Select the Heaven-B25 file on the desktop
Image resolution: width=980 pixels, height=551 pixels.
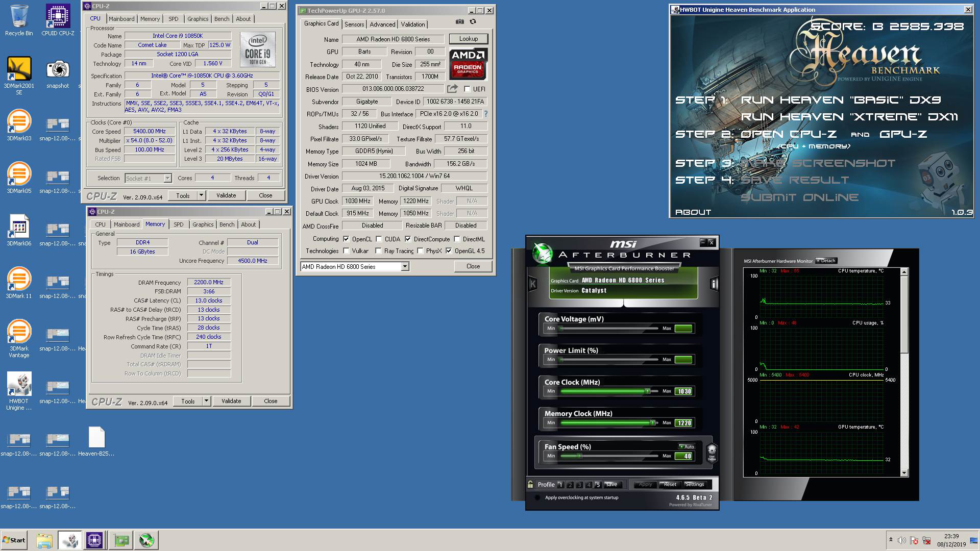(96, 441)
